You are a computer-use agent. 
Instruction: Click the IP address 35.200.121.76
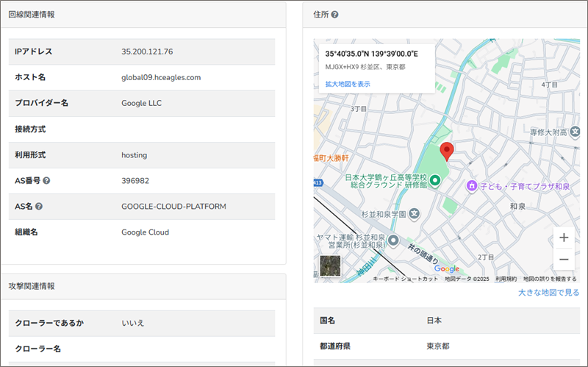click(147, 51)
